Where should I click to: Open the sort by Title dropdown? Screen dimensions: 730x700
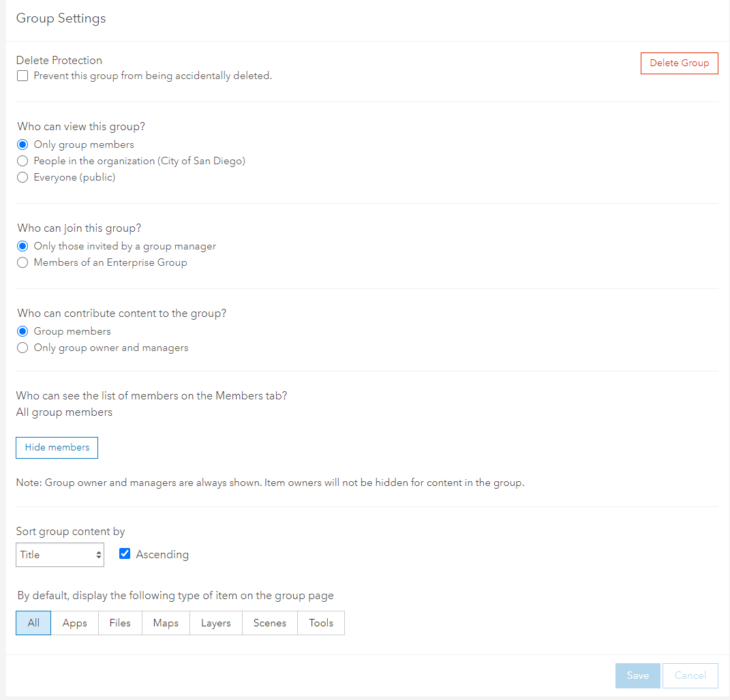click(x=60, y=555)
